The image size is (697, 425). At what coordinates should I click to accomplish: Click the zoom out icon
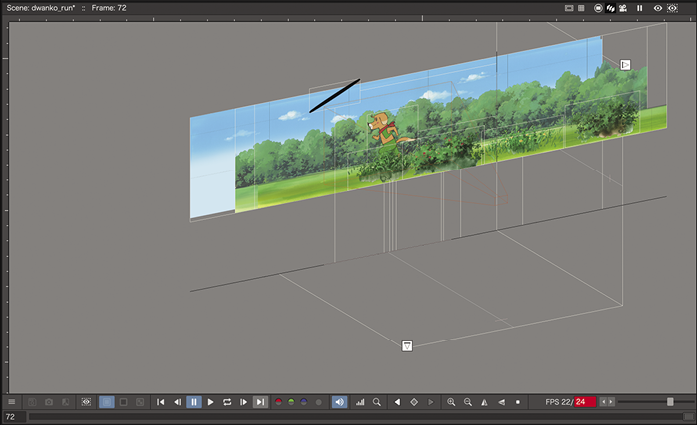pyautogui.click(x=468, y=402)
